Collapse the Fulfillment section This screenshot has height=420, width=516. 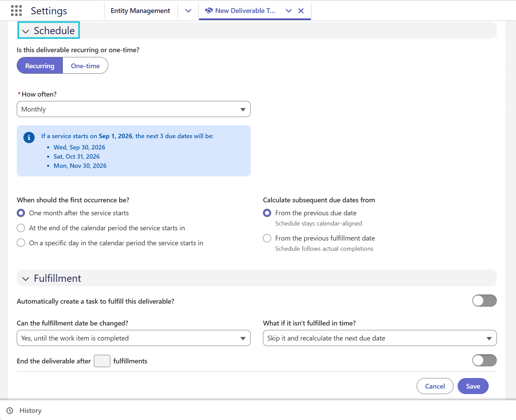click(x=26, y=279)
